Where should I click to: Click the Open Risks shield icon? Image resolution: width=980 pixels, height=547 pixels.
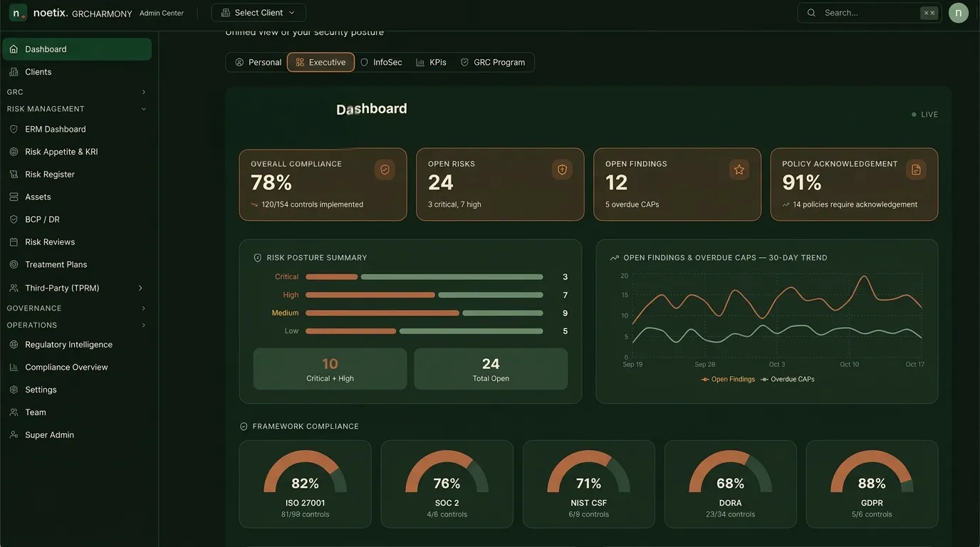tap(562, 170)
